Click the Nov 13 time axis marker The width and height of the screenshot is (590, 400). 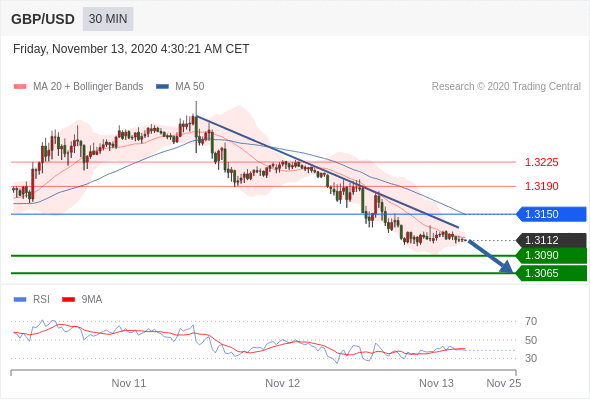436,383
